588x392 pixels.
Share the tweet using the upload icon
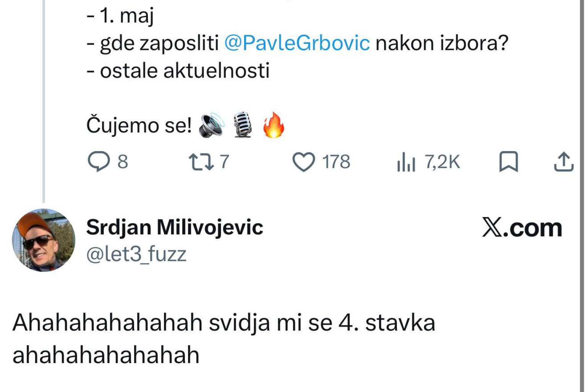point(564,162)
